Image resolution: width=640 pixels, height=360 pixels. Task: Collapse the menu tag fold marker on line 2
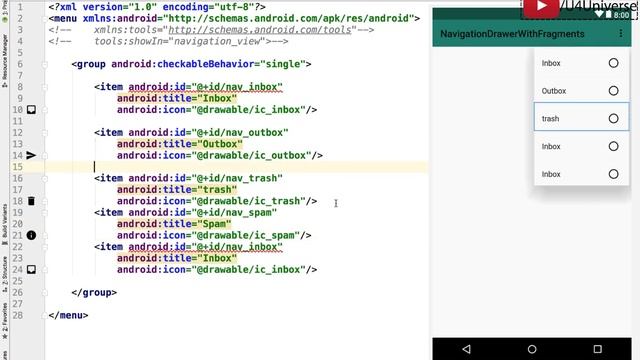tap(44, 18)
